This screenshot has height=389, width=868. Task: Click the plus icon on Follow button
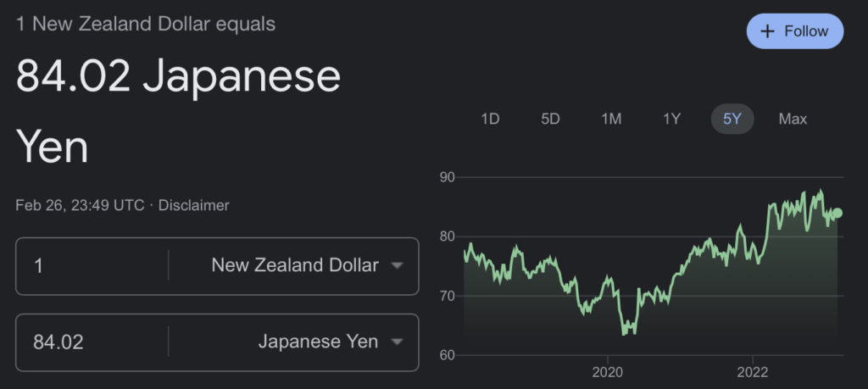[x=768, y=31]
